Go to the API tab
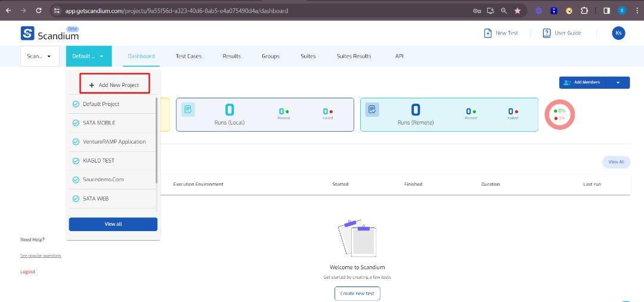 [x=399, y=56]
